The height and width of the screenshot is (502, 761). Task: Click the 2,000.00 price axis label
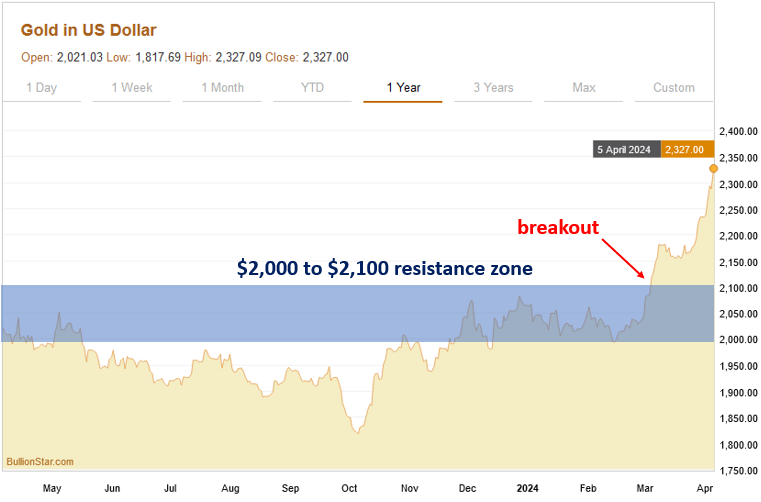tap(736, 341)
